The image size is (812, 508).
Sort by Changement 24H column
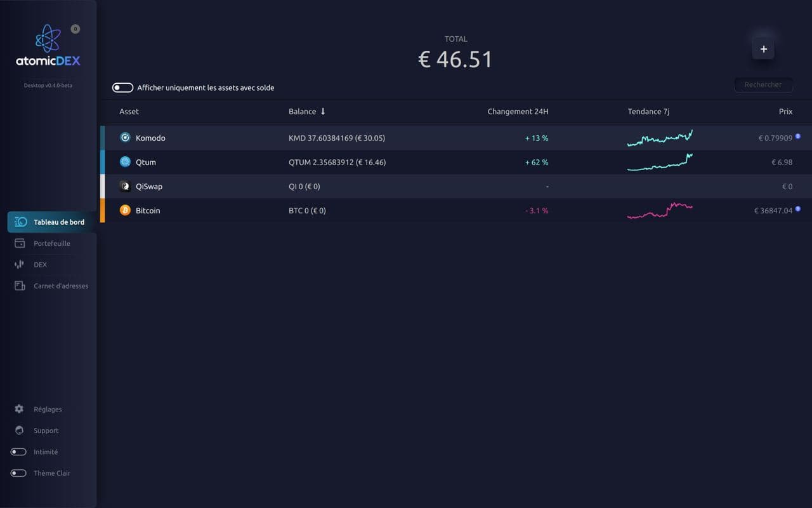click(x=518, y=111)
